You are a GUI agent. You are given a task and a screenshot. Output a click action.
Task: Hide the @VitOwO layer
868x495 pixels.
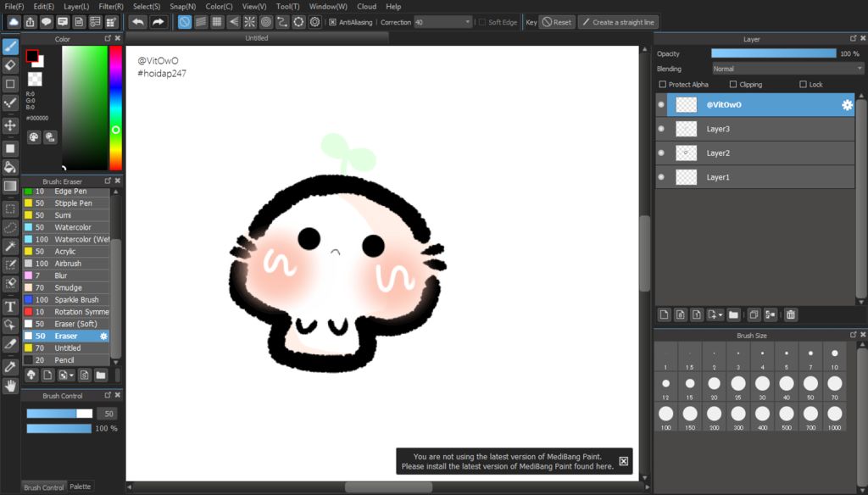point(661,104)
